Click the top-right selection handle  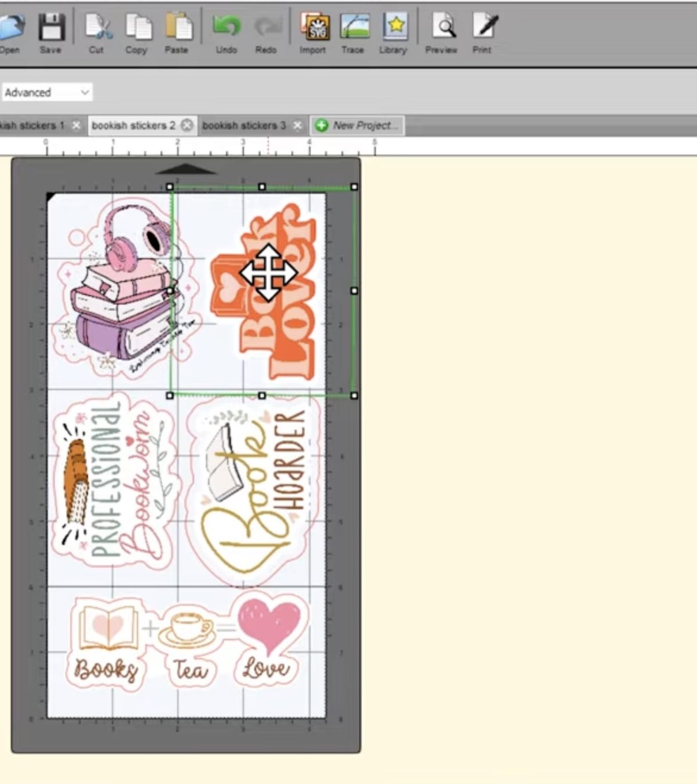click(354, 187)
